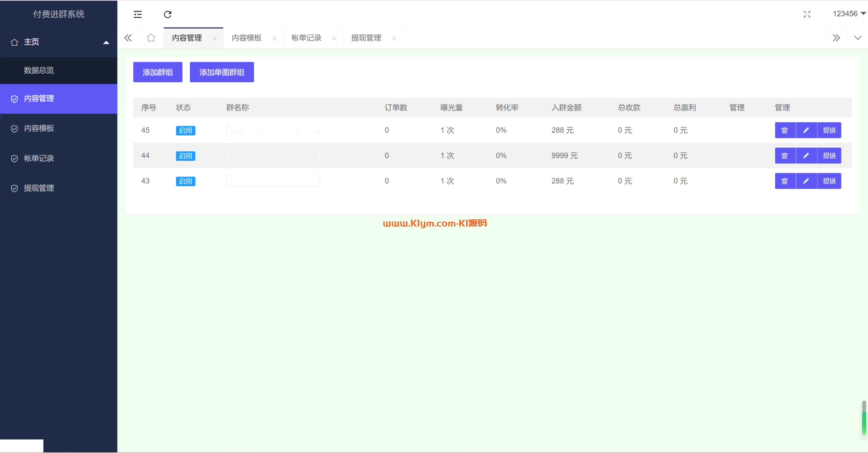The image size is (868, 453).
Task: Open 提现管理 in the sidebar
Action: [x=39, y=188]
